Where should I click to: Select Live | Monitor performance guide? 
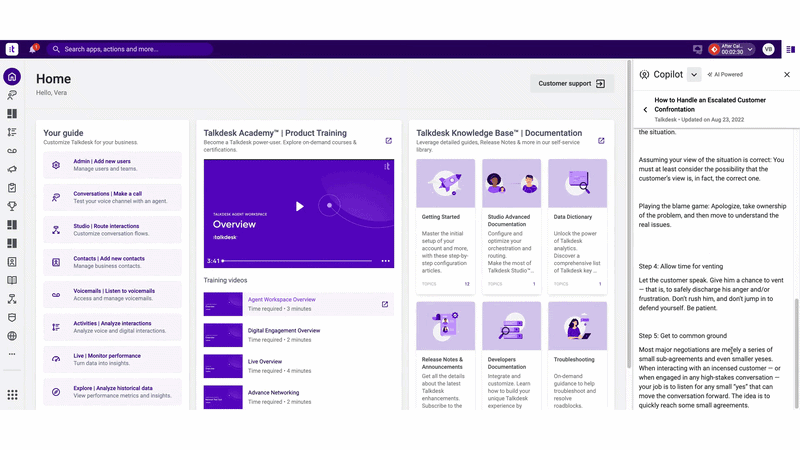click(112, 359)
